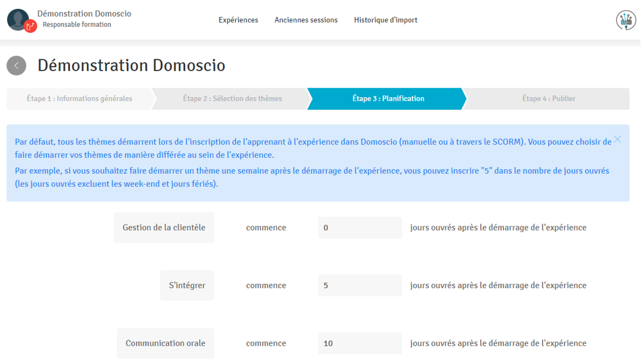Go to Étape 1 Informations générales
Viewport: 644px width, 364px height.
click(80, 99)
